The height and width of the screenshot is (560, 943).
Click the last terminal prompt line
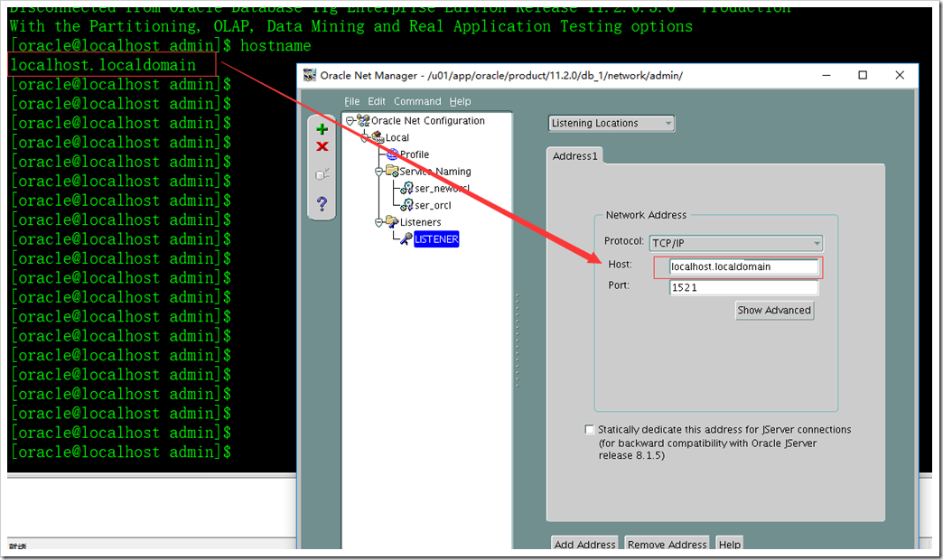[x=121, y=452]
